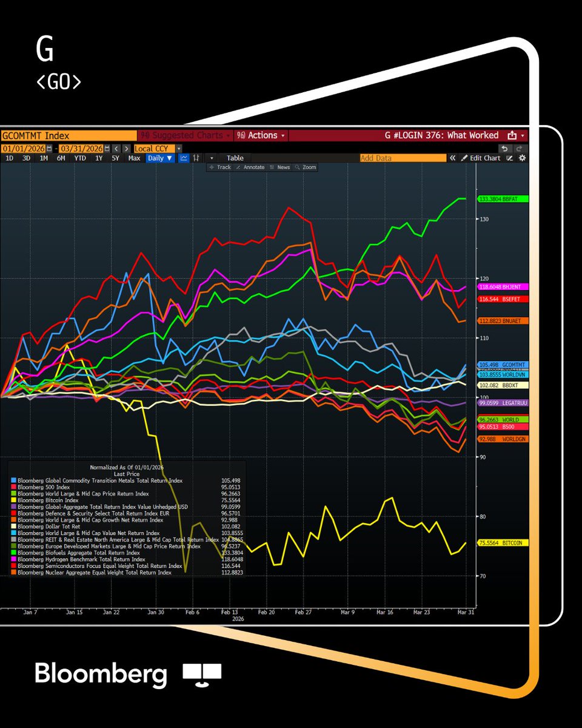
Task: Show News on the chart
Action: pos(281,167)
